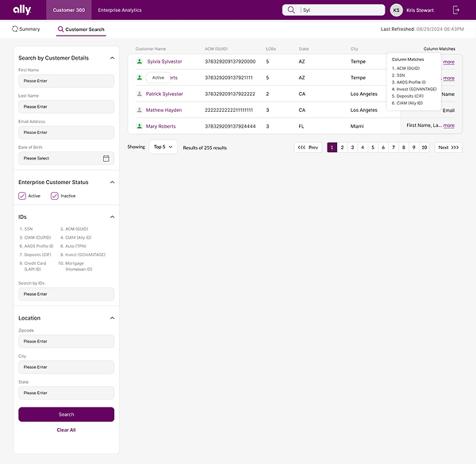This screenshot has height=464, width=476.
Task: Click the State input field
Action: tap(66, 393)
